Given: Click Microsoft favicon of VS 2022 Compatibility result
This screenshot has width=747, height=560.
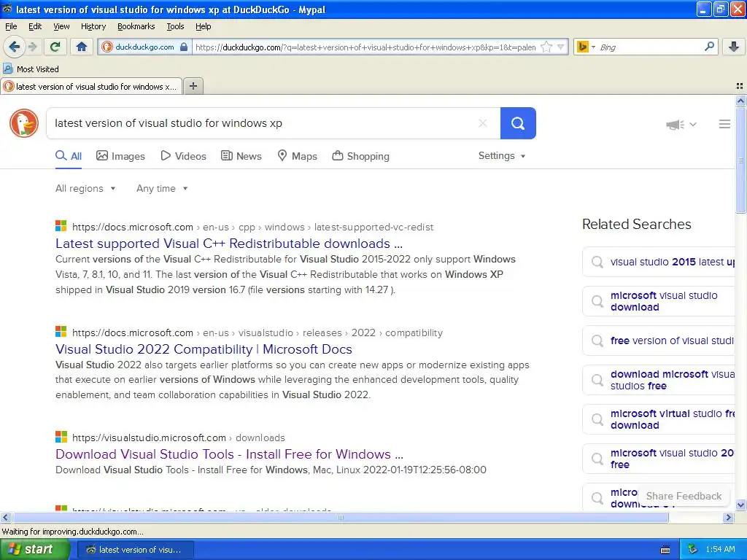Looking at the screenshot, I should pyautogui.click(x=61, y=331).
